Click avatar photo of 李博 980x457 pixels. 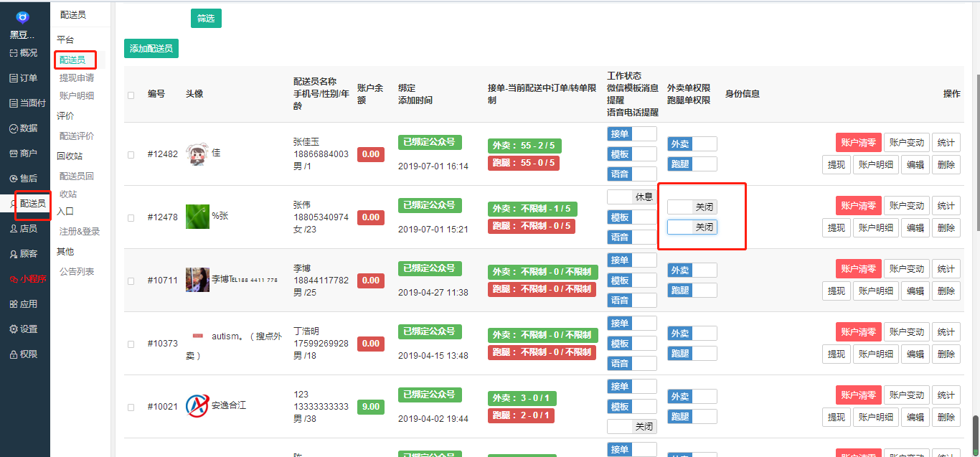point(197,279)
